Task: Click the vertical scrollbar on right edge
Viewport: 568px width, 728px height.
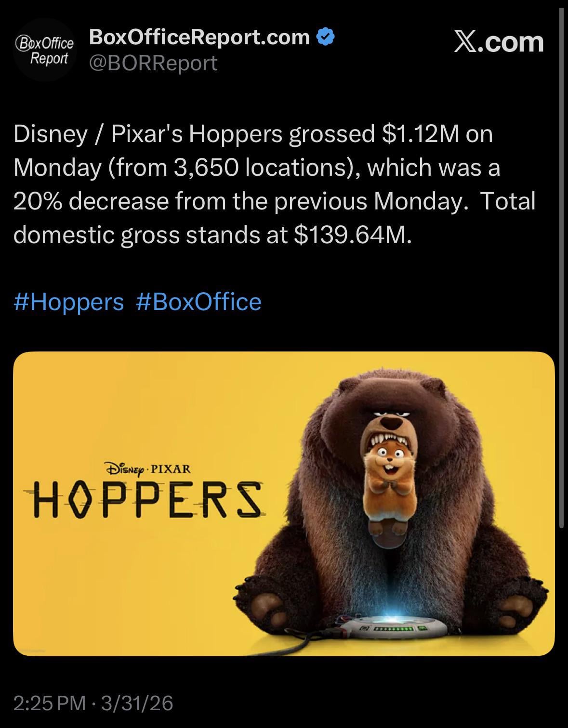Action: point(561,270)
